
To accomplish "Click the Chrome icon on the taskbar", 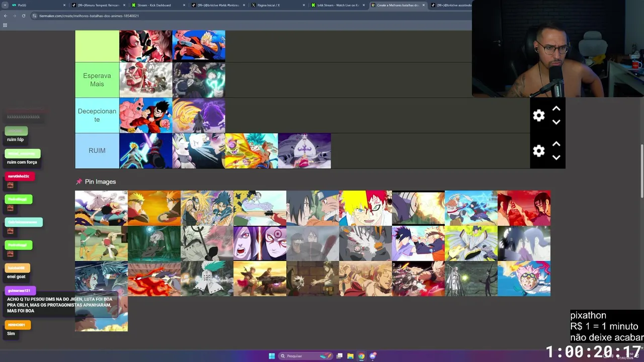I will (x=361, y=356).
